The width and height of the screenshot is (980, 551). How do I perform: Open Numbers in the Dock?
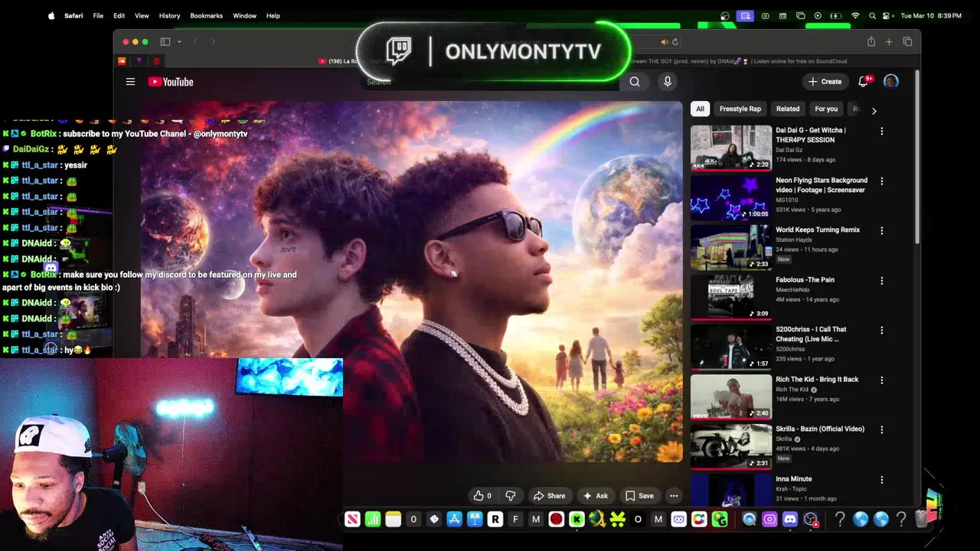pos(373,520)
